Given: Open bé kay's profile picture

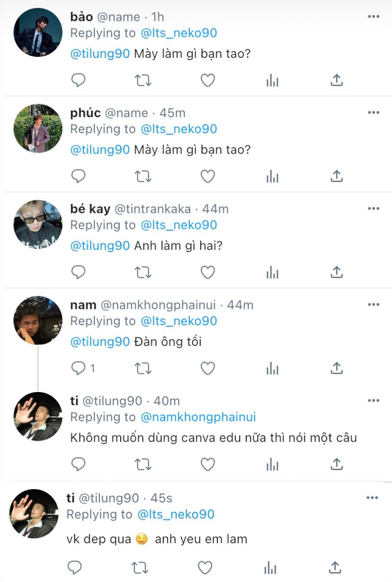Looking at the screenshot, I should click(38, 225).
